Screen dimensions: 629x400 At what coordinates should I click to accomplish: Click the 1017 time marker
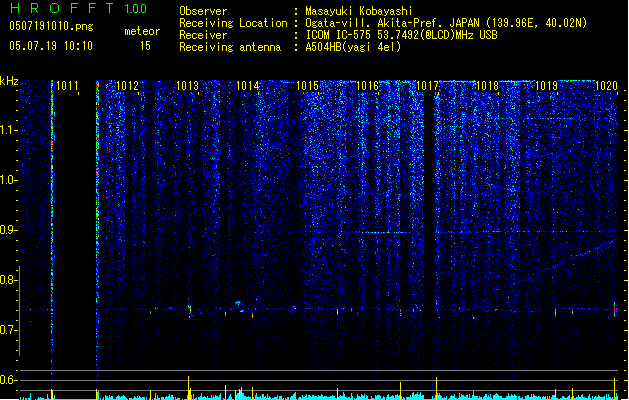427,86
